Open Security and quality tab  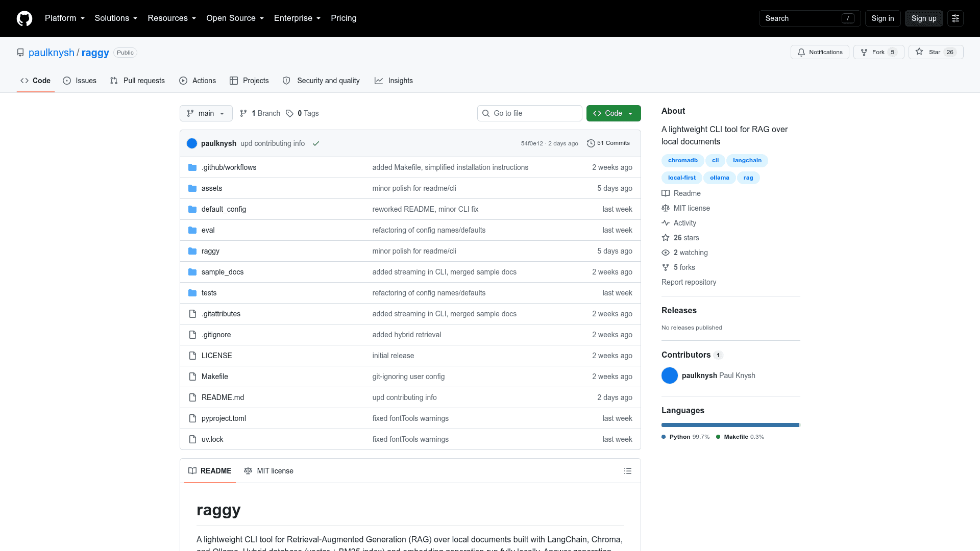click(321, 81)
